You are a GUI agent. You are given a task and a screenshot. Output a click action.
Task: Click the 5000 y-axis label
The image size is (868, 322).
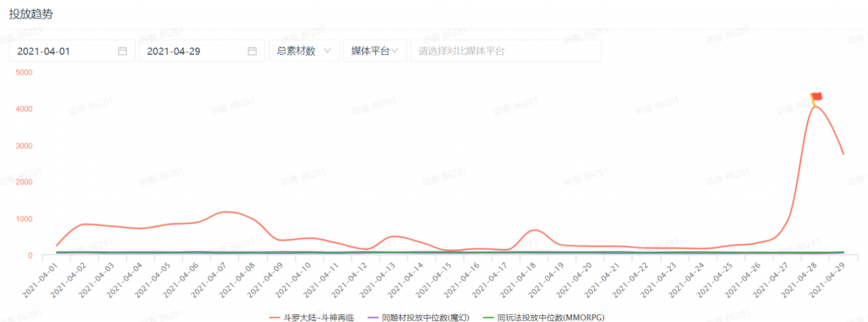coord(25,73)
